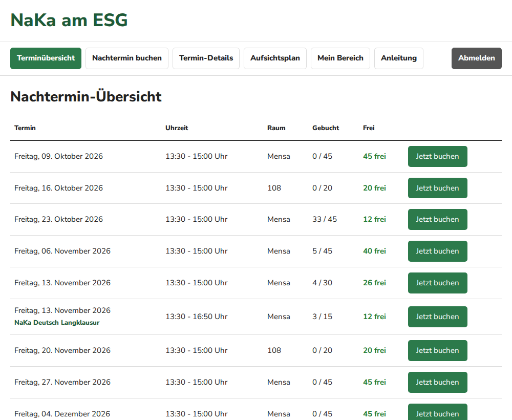The width and height of the screenshot is (512, 420).
Task: Click the 4 / 30 booked count
Action: tap(322, 283)
